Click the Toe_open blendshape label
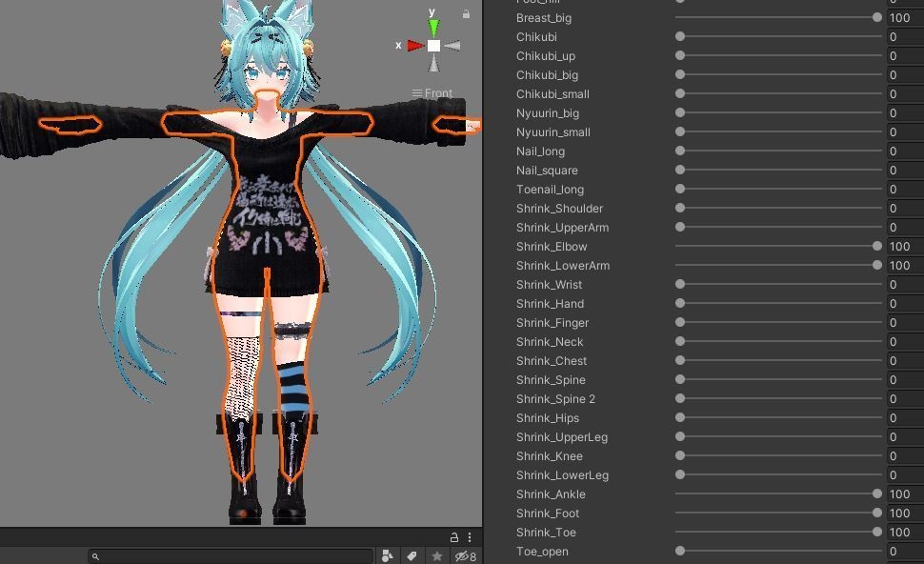 [542, 551]
